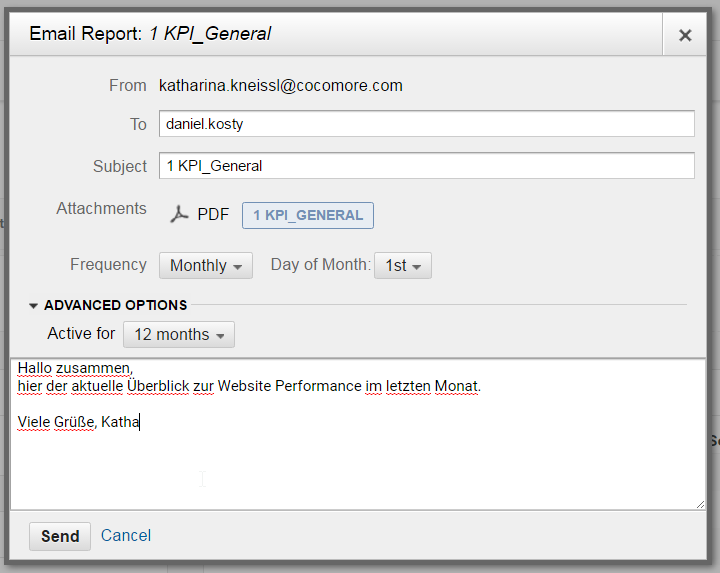Image resolution: width=720 pixels, height=573 pixels.
Task: Click the caret arrow beside 1st
Action: click(x=416, y=267)
